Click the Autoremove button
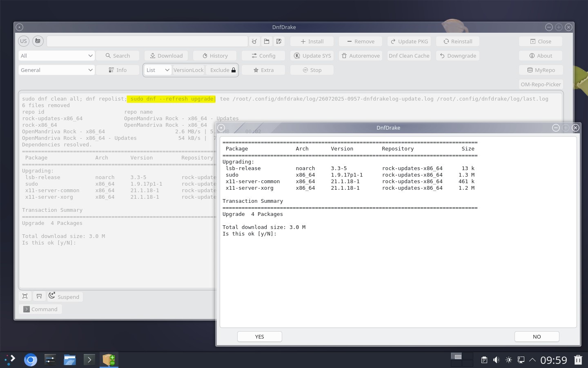Viewport: 588px width, 368px height. tap(361, 56)
